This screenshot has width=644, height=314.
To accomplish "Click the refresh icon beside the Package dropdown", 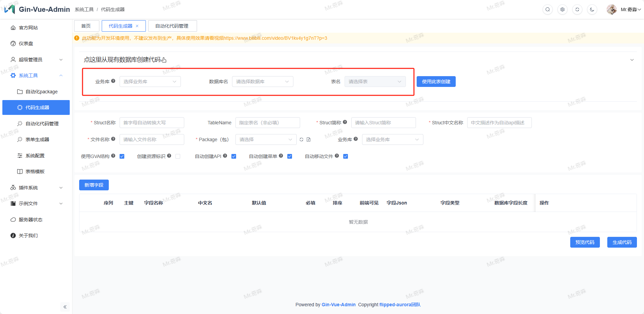I will pyautogui.click(x=301, y=139).
